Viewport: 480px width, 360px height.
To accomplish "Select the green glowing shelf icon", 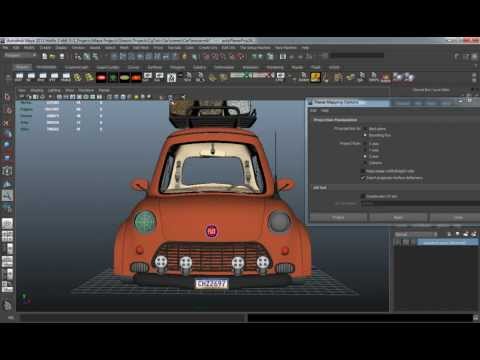I will 113,78.
